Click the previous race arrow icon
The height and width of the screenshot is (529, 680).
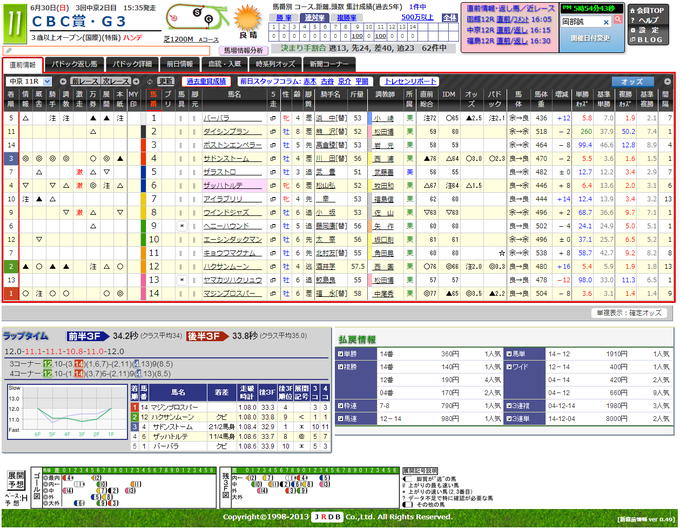click(x=63, y=82)
